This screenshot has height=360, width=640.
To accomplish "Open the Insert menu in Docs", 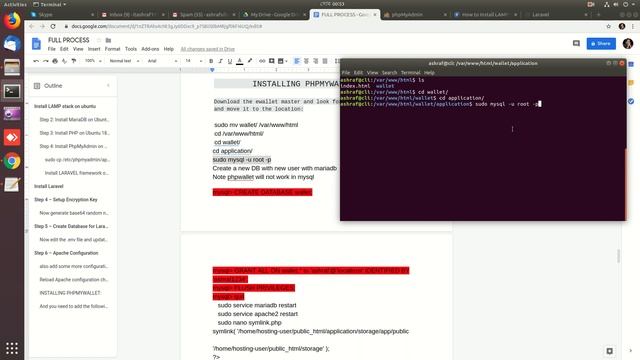I will 94,49.
